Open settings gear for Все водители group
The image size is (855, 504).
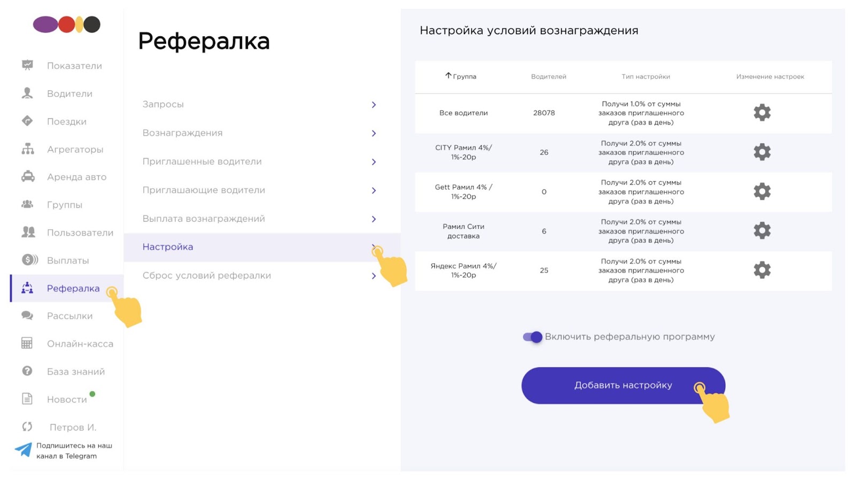762,113
